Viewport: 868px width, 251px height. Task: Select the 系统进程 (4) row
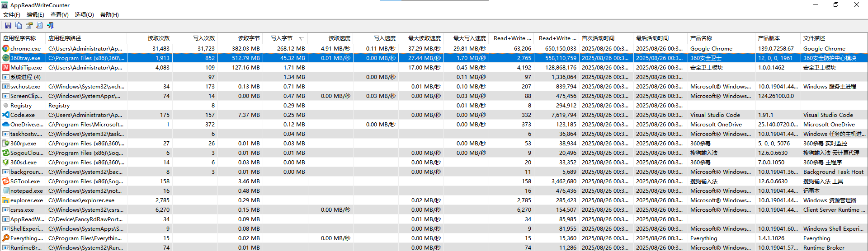(25, 77)
